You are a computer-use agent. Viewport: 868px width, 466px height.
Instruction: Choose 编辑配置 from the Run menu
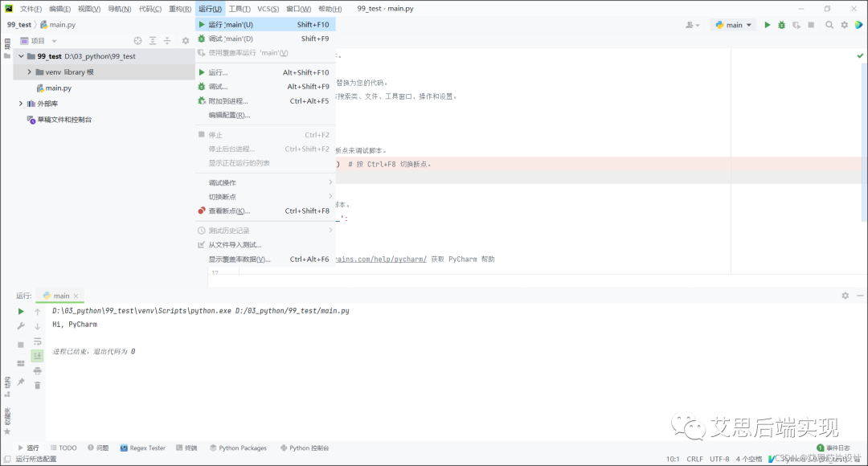click(229, 115)
